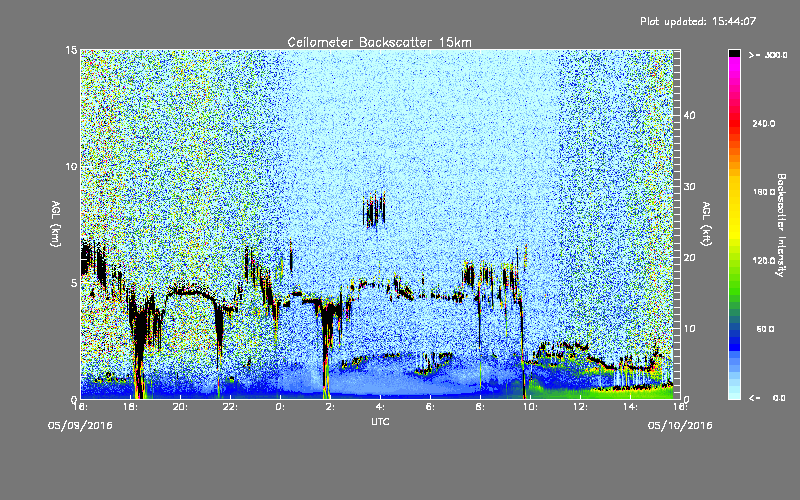Select the '12:' time axis label

581,407
